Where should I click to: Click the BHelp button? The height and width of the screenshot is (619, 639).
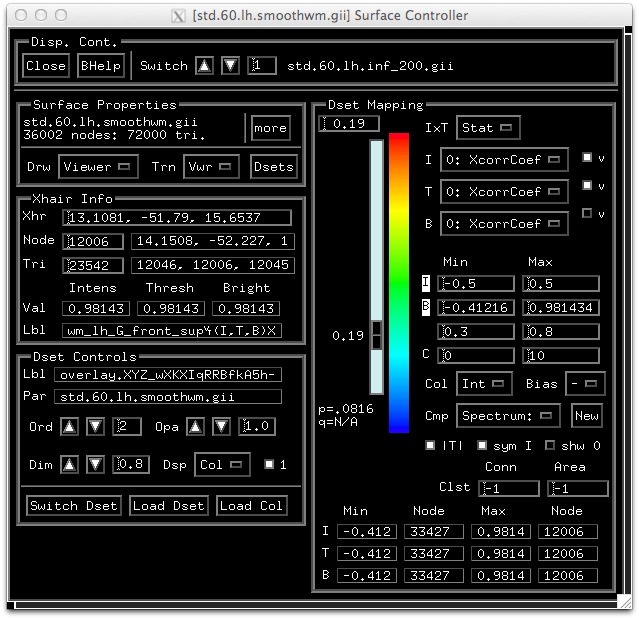pyautogui.click(x=101, y=66)
